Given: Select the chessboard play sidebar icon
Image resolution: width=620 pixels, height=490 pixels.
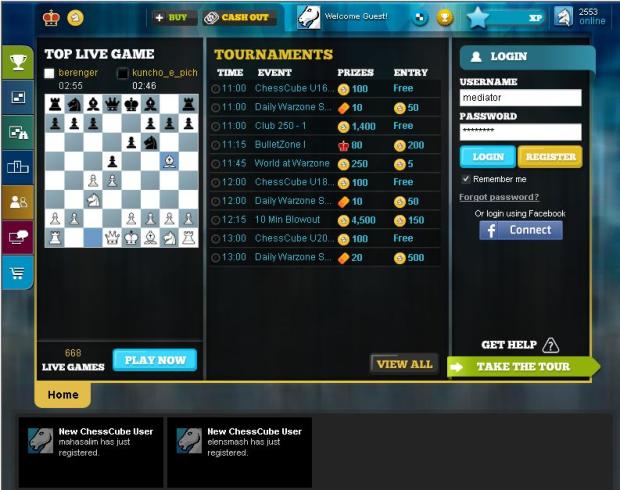Looking at the screenshot, I should pos(18,97).
